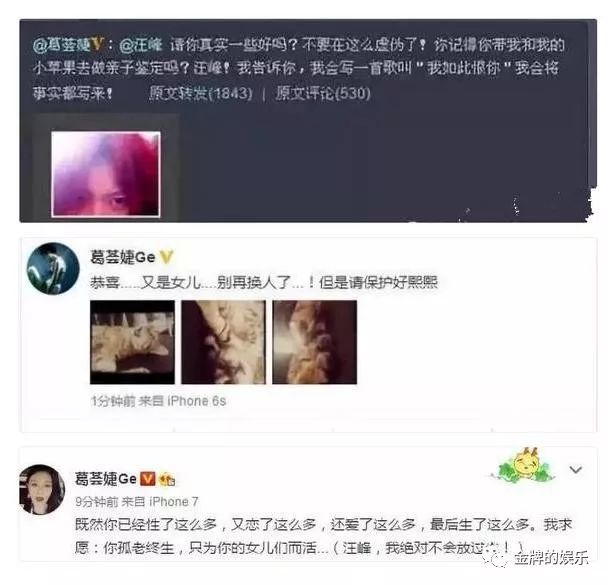Click the membership crown icon beside the orange V badge
The width and height of the screenshot is (608, 585).
click(x=167, y=480)
